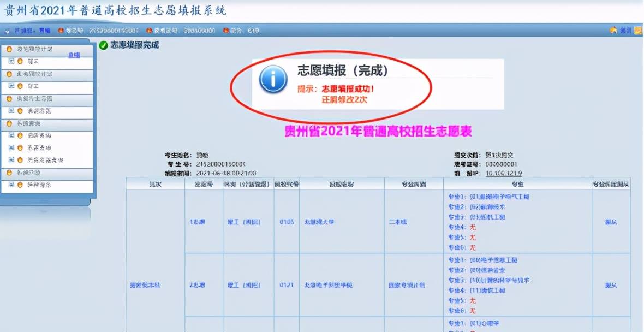
Task: Click the orange icon on the 浏览院校计划 header
Action: click(x=9, y=49)
